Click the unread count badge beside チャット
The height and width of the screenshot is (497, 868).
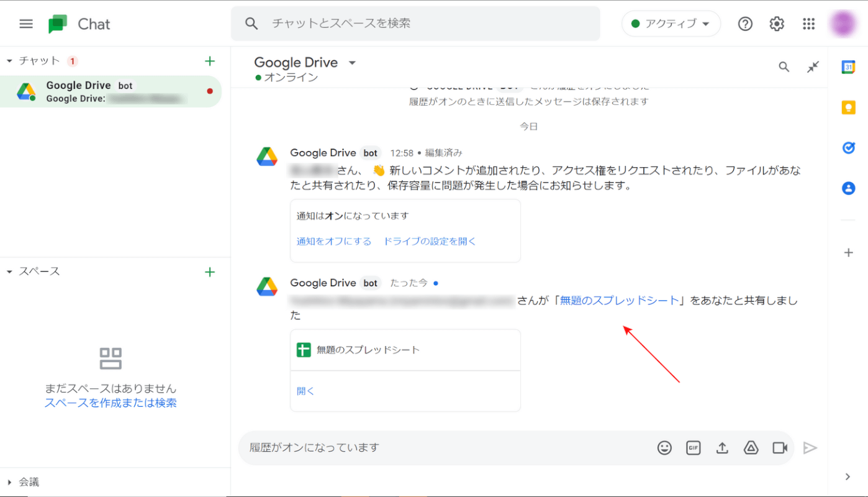72,61
